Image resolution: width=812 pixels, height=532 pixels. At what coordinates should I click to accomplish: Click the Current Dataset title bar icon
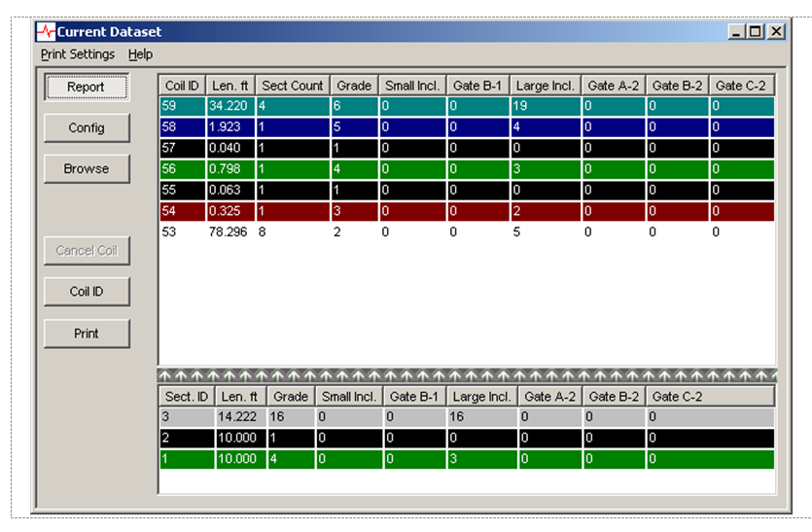(x=46, y=32)
